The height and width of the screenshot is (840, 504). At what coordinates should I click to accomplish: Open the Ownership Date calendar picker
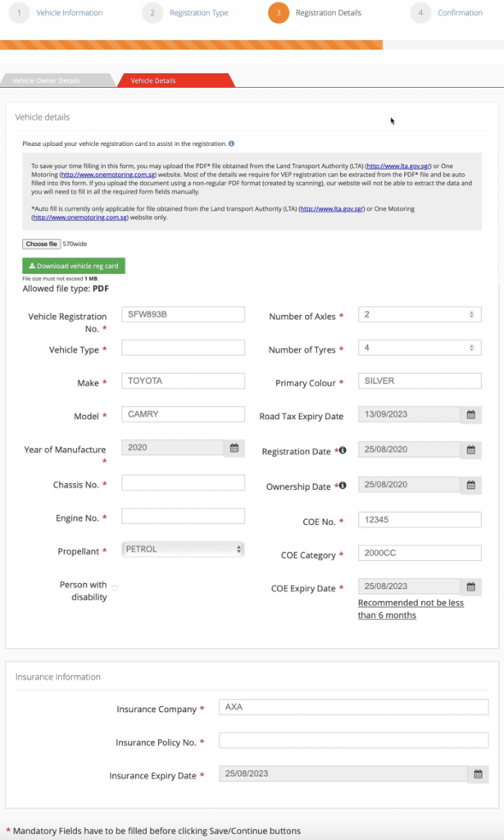[x=471, y=485]
